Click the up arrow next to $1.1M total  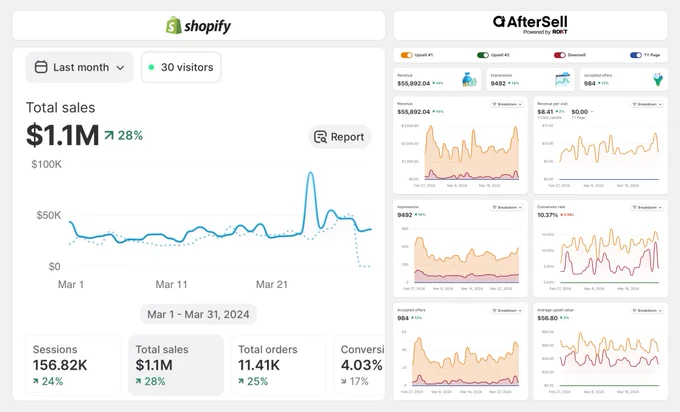tap(109, 136)
